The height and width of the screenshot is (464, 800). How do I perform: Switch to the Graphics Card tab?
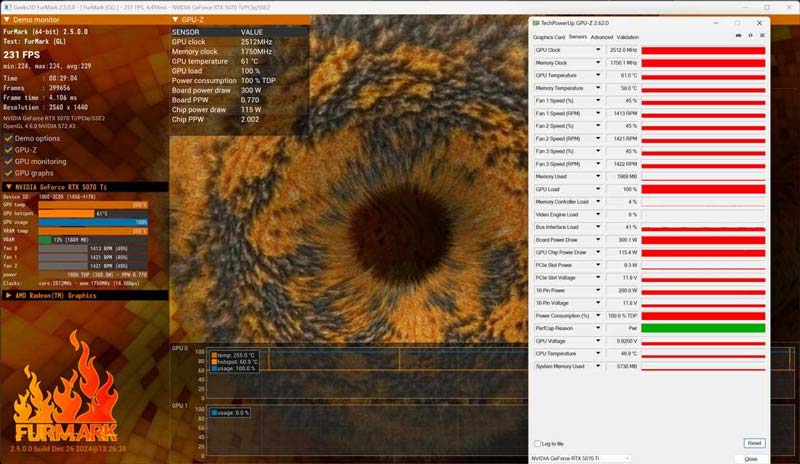pyautogui.click(x=548, y=37)
